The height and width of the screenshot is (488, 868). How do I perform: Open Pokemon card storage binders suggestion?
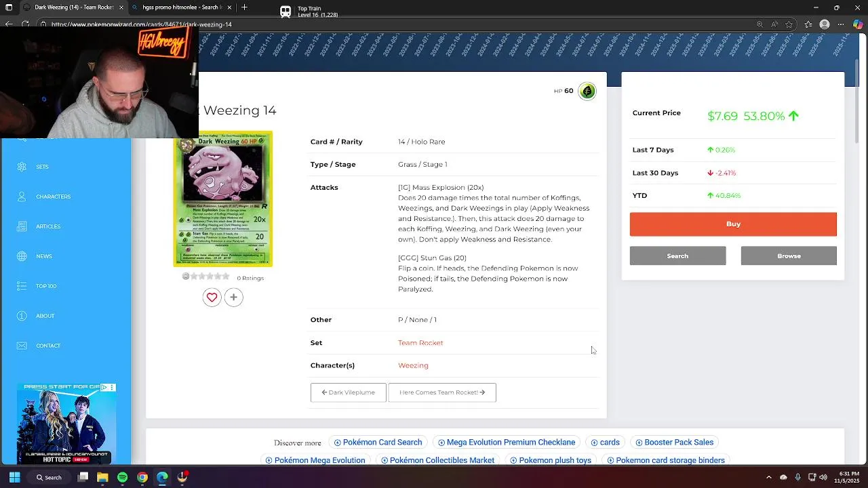click(x=666, y=460)
